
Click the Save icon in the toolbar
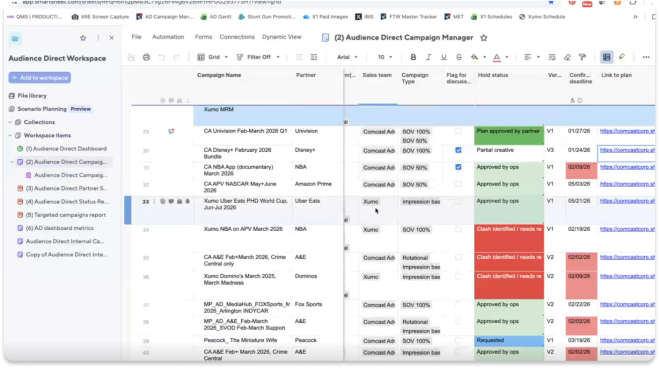coord(131,57)
